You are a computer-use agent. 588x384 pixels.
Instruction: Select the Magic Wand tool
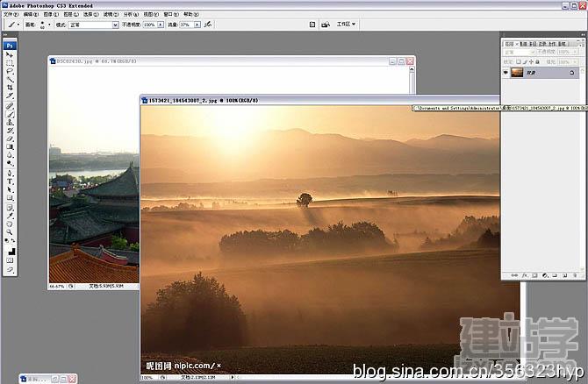10,80
